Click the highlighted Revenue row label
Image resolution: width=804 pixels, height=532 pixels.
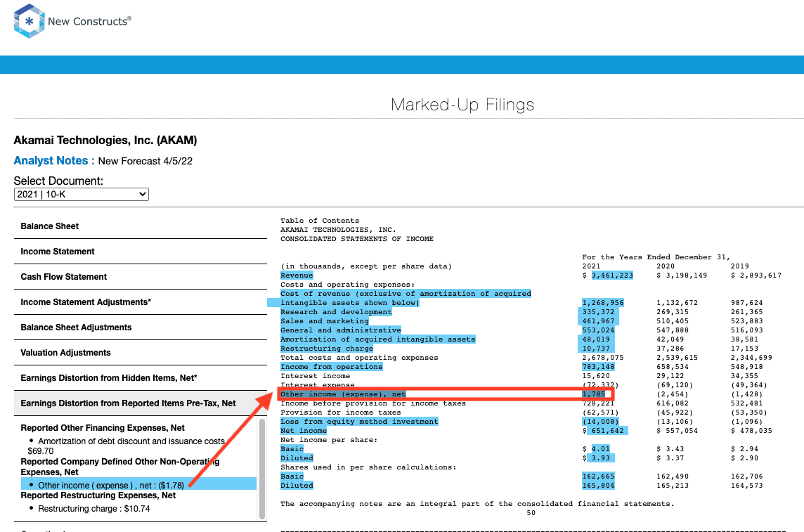(297, 275)
